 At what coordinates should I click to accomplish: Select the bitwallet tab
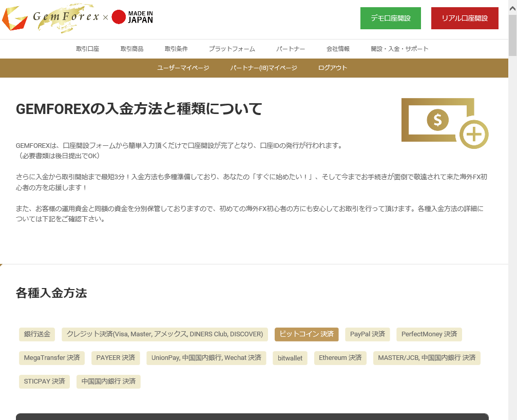[290, 358]
